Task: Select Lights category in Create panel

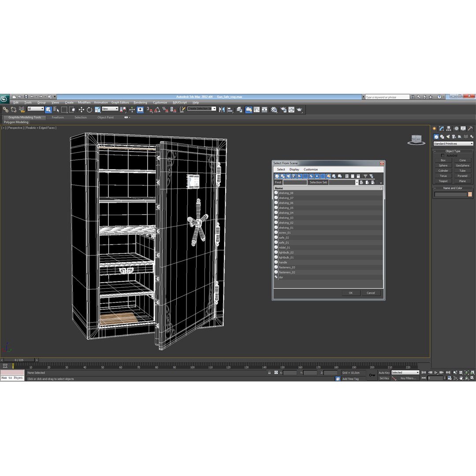Action: (448, 137)
